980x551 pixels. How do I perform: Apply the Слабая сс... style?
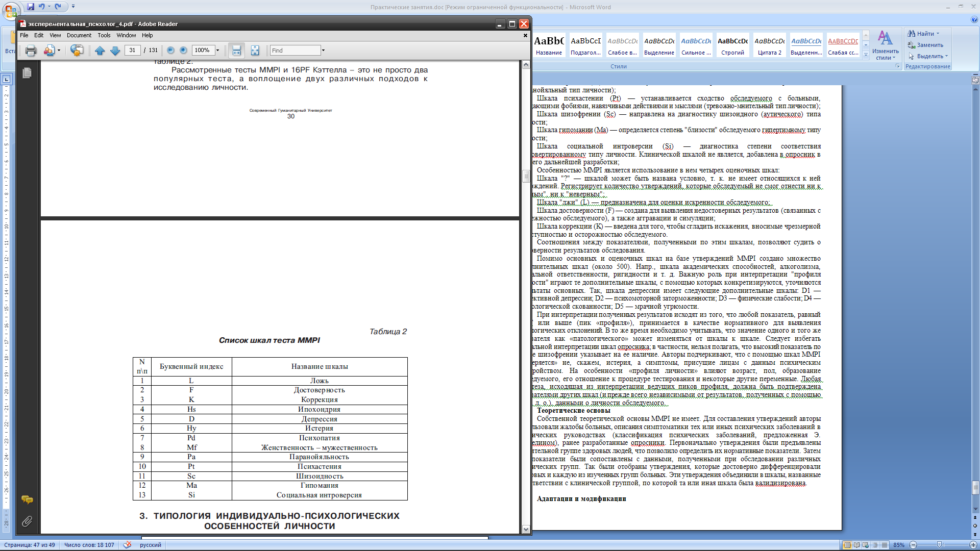(x=843, y=46)
